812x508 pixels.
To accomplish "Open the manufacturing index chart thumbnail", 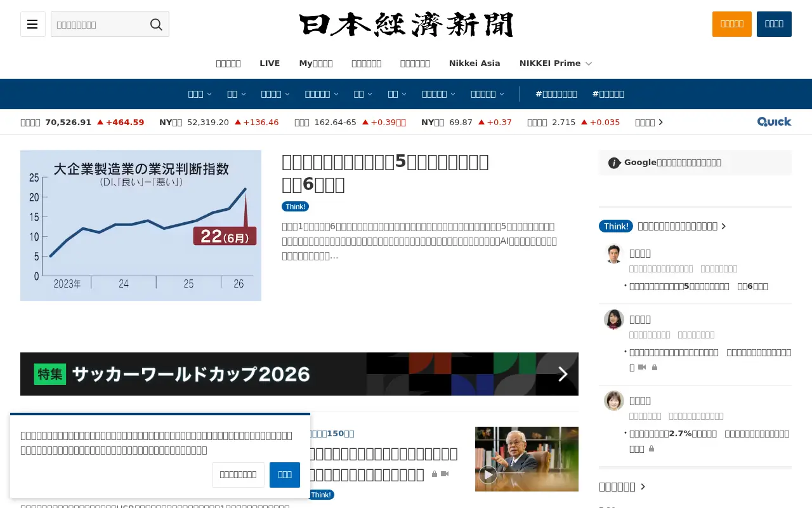I will pos(141,225).
